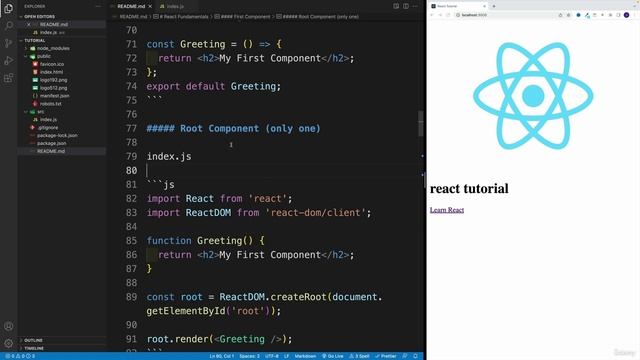
Task: Click the blue circular extension icon in browser
Action: pyautogui.click(x=578, y=15)
